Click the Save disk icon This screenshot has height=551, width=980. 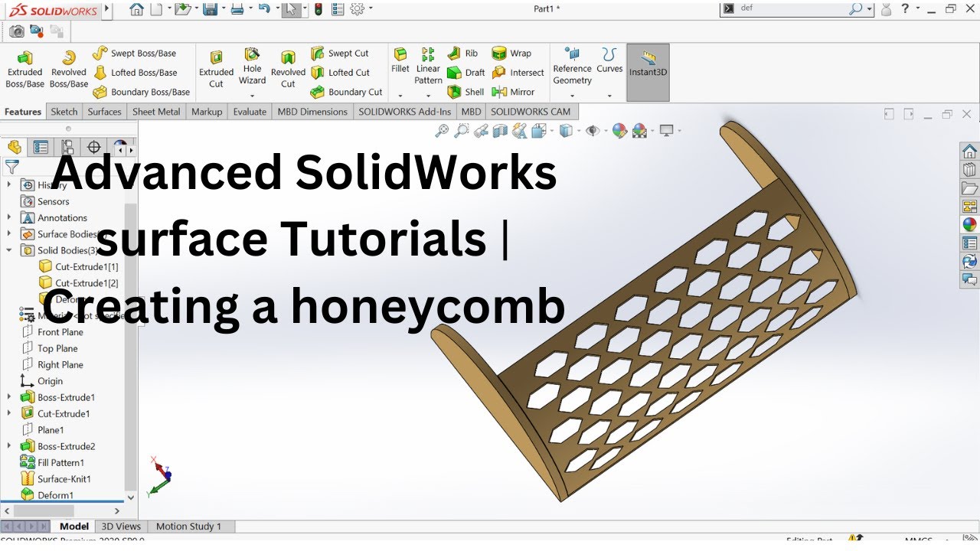(x=209, y=9)
